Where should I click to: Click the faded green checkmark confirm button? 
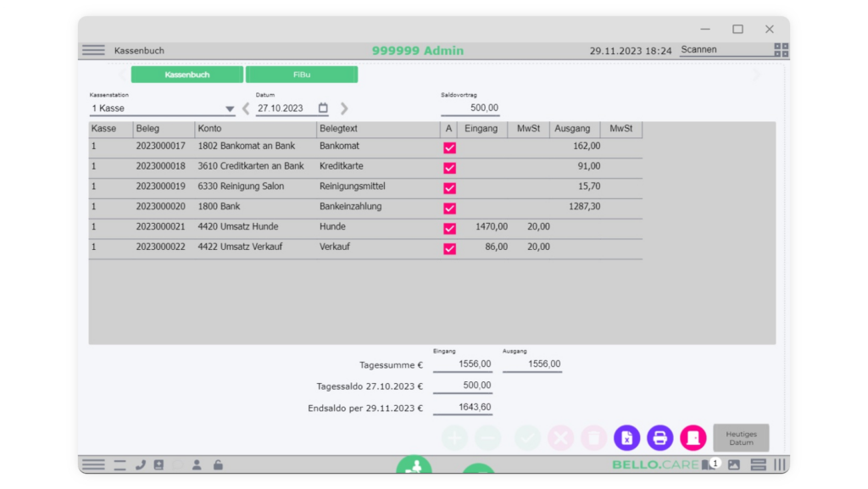tap(527, 437)
